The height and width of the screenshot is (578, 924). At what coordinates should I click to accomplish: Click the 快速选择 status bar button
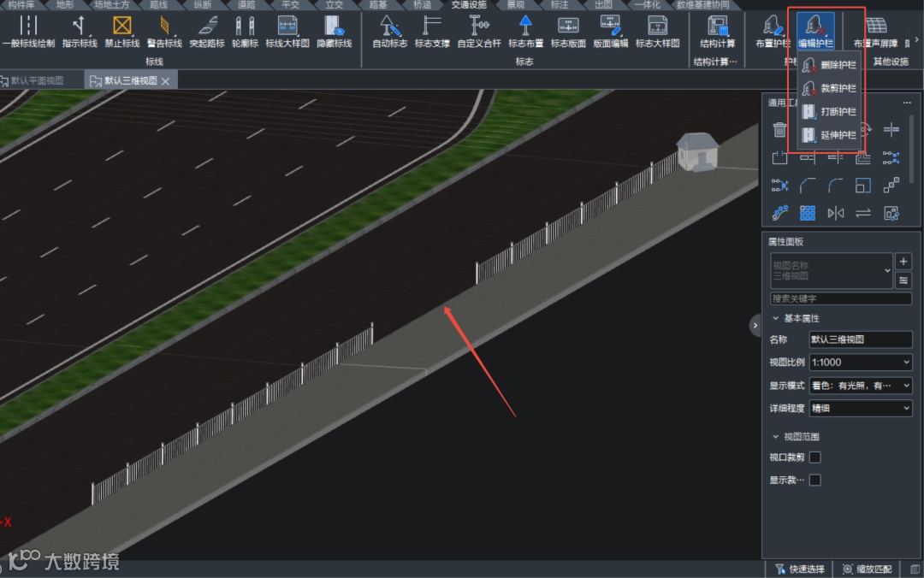800,569
